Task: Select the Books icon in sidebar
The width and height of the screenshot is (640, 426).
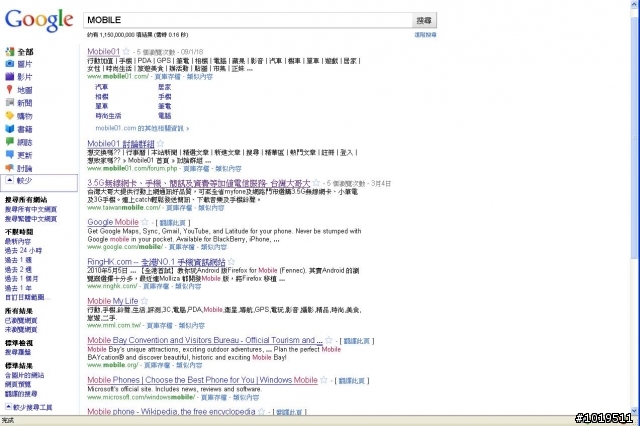Action: pos(9,129)
